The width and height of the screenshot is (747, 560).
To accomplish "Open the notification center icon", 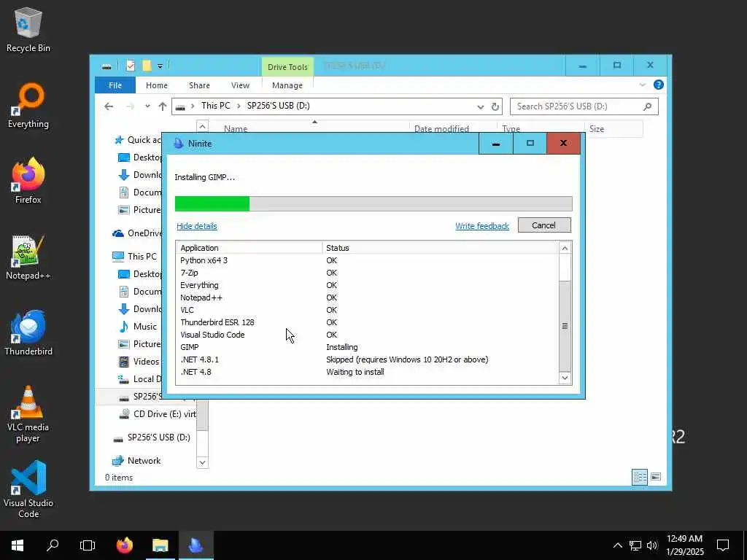I will tap(723, 545).
